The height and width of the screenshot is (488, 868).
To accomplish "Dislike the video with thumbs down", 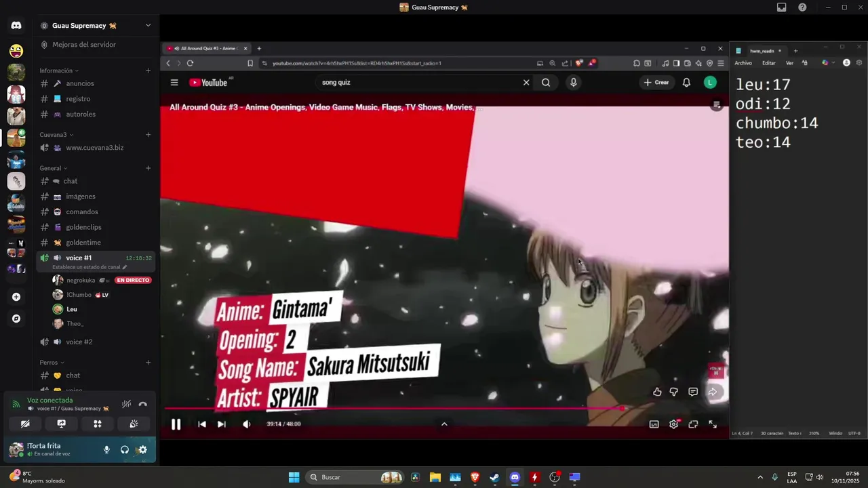I will 673,392.
